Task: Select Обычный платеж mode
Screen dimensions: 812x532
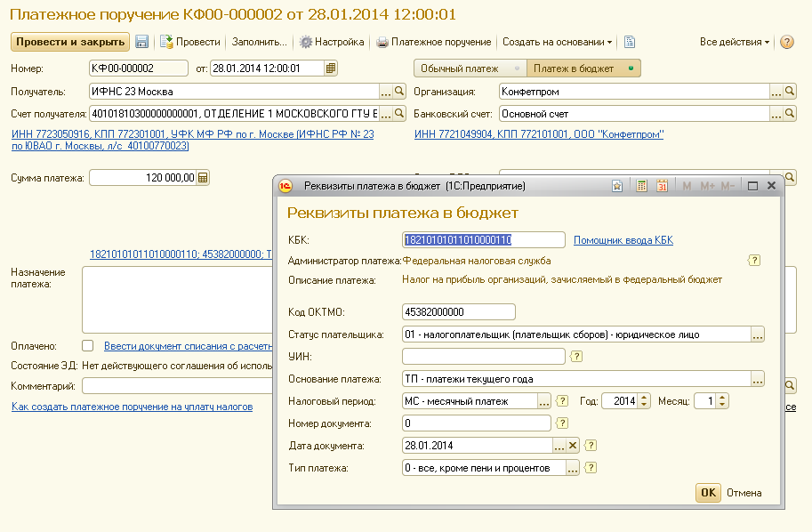Action: (x=470, y=69)
